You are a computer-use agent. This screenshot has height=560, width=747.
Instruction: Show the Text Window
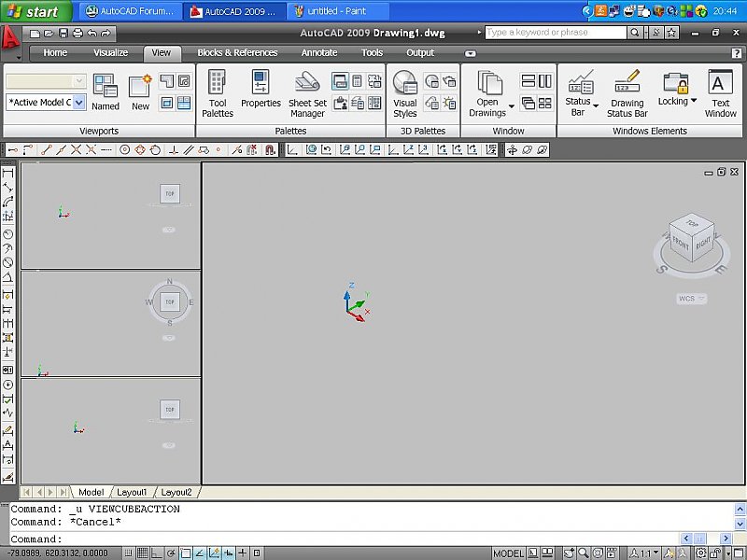tap(720, 93)
